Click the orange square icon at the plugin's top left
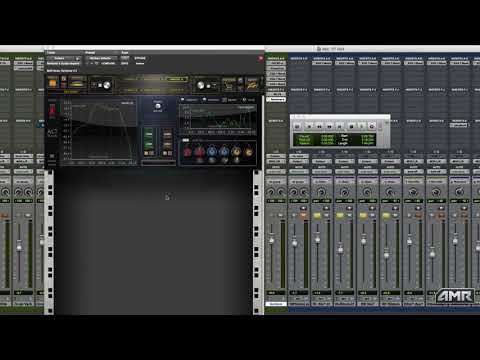This screenshot has height=360, width=480. 53,82
